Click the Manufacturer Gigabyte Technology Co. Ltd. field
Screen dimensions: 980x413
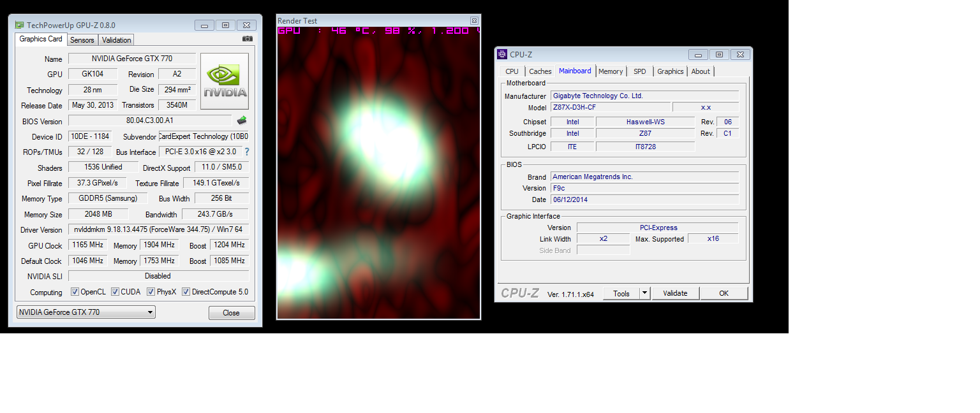644,96
